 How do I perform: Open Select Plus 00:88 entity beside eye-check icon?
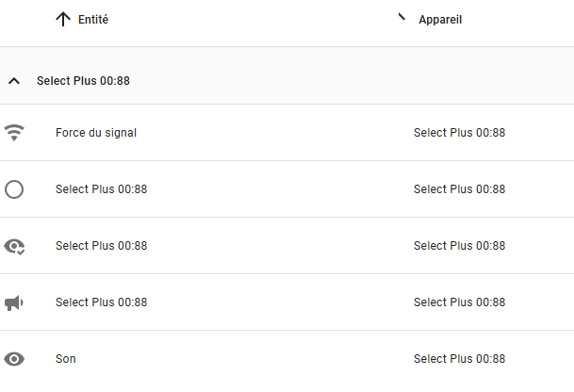click(102, 246)
